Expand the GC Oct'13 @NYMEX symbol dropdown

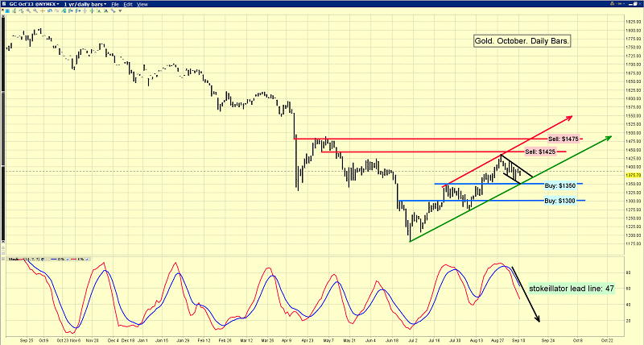coord(34,4)
